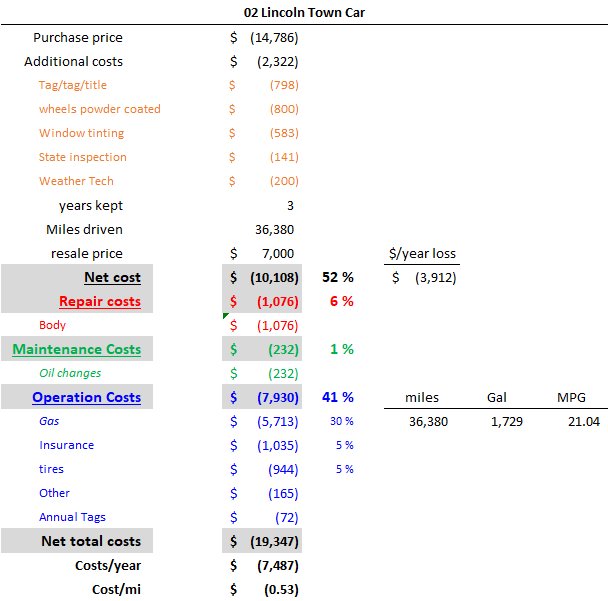Select the Annual Tags value (72)

click(287, 518)
